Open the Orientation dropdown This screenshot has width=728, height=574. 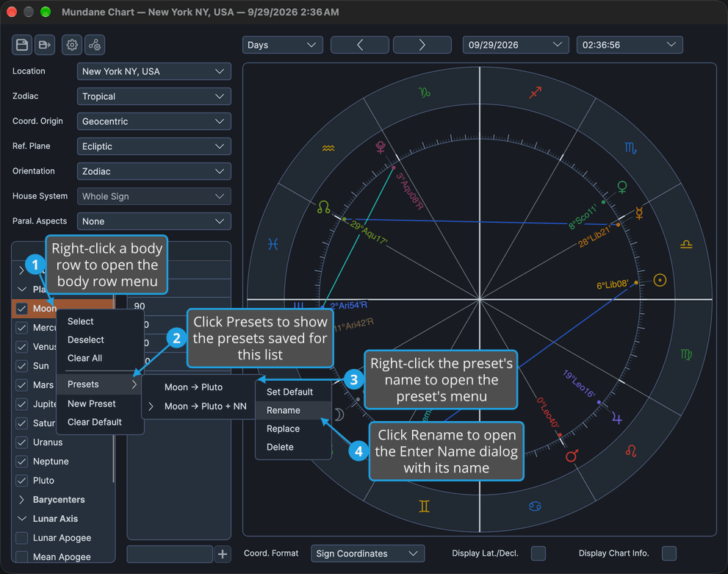[154, 171]
